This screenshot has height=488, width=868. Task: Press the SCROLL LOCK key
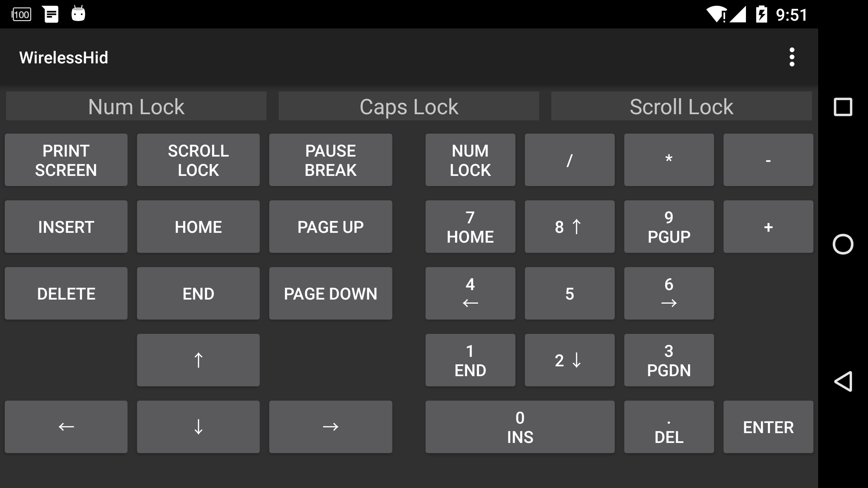(x=198, y=160)
